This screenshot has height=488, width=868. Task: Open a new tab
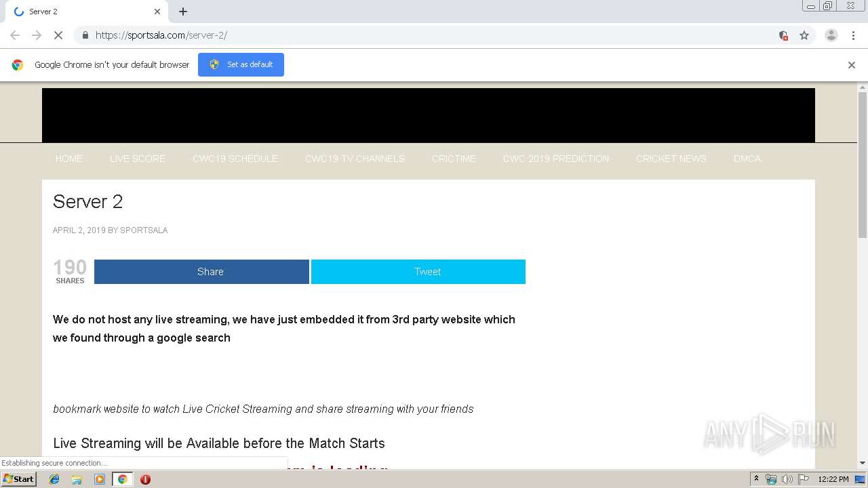coord(183,12)
